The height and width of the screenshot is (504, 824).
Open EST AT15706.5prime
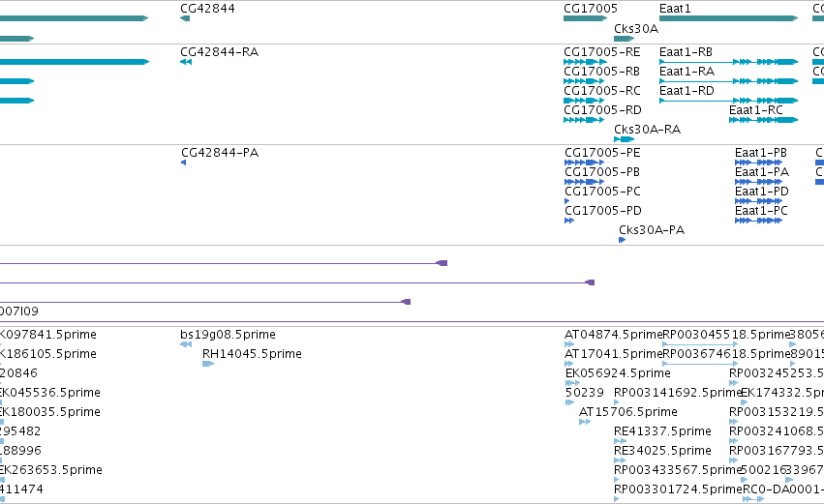coord(628,412)
